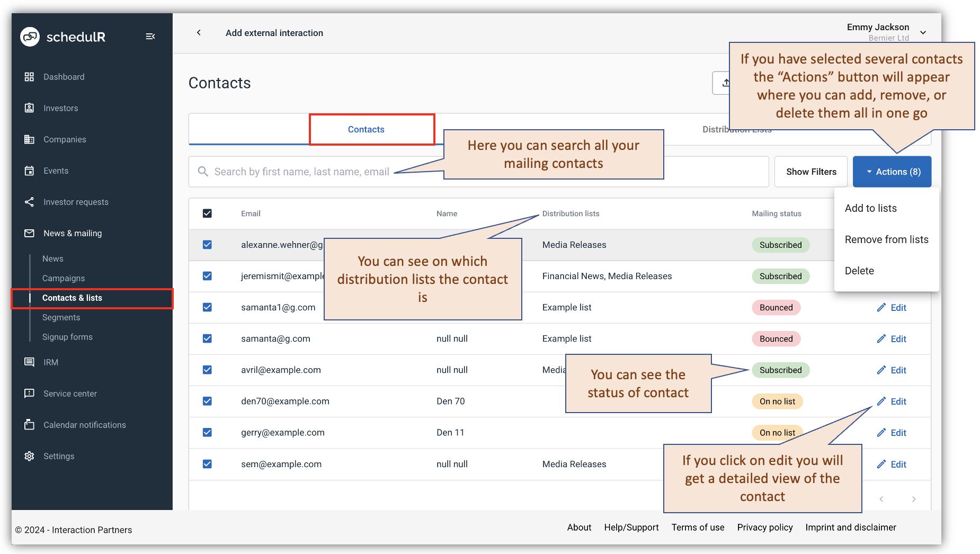Open the Companies section

tap(64, 139)
